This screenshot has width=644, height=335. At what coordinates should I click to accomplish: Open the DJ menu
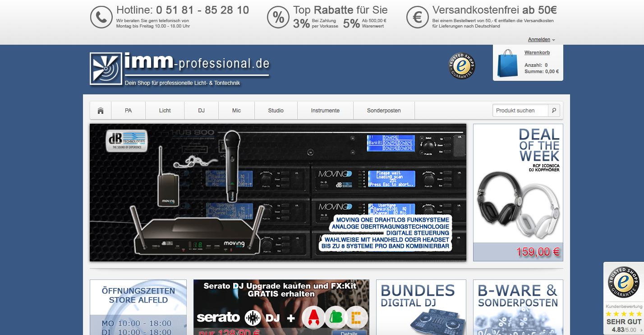click(202, 111)
